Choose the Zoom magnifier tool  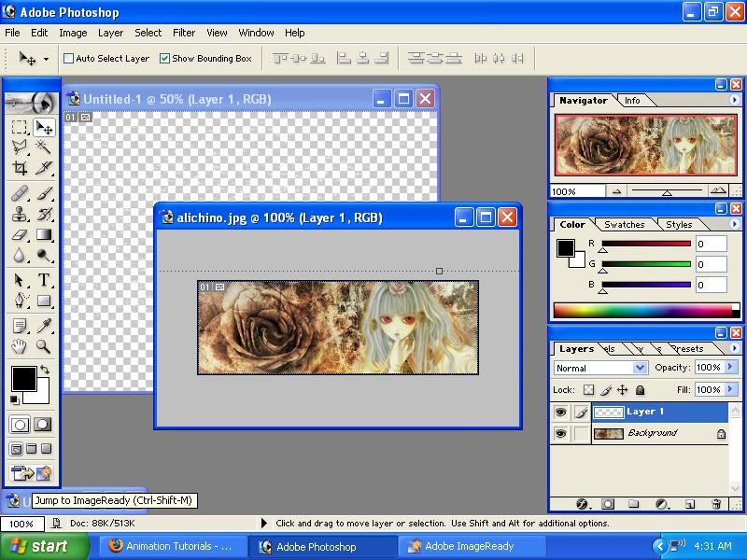pyautogui.click(x=44, y=346)
